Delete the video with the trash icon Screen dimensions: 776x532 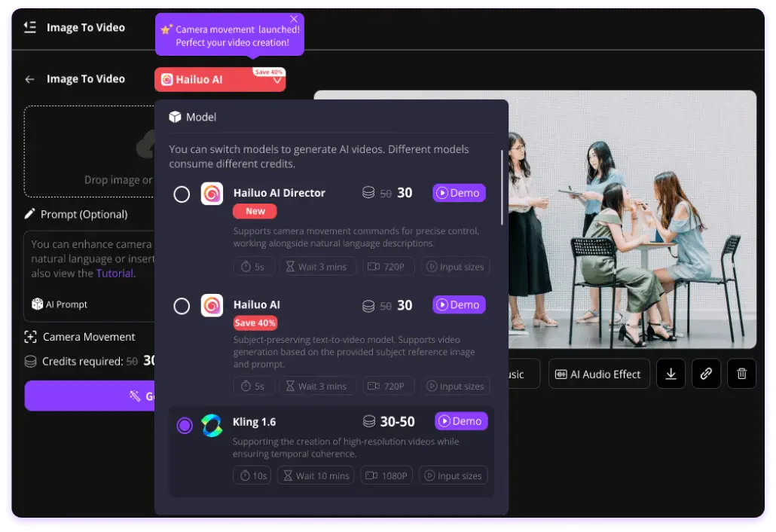pyautogui.click(x=741, y=373)
